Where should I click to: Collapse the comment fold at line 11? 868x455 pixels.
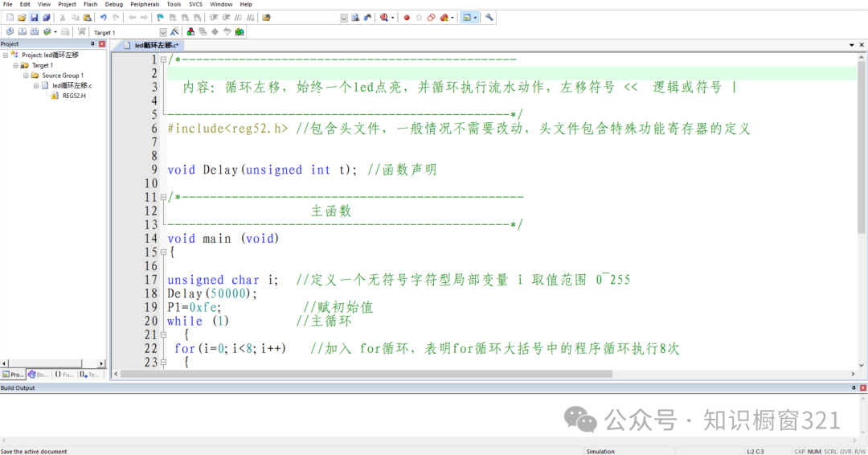click(x=163, y=197)
